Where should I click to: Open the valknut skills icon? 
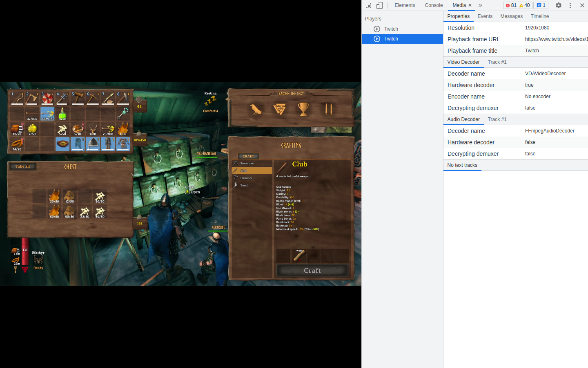click(280, 109)
